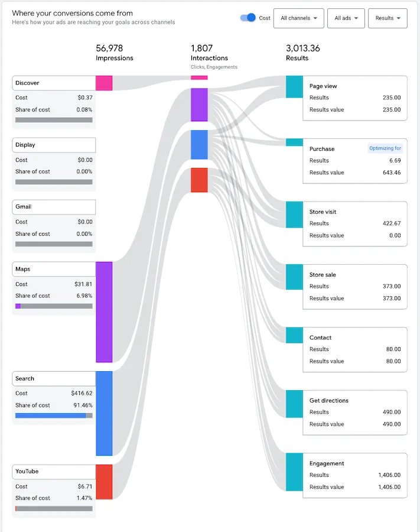Image resolution: width=420 pixels, height=532 pixels.
Task: Open the Results metric dropdown
Action: click(388, 18)
